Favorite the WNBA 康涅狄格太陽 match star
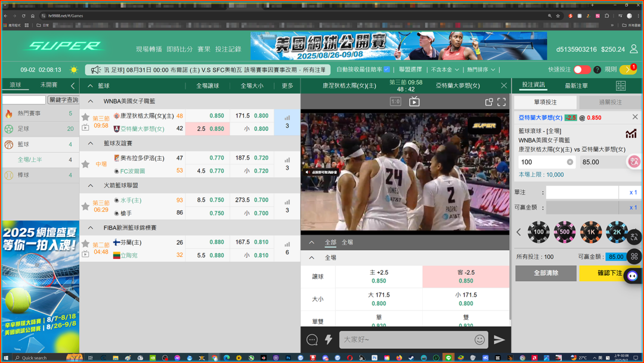 85,117
